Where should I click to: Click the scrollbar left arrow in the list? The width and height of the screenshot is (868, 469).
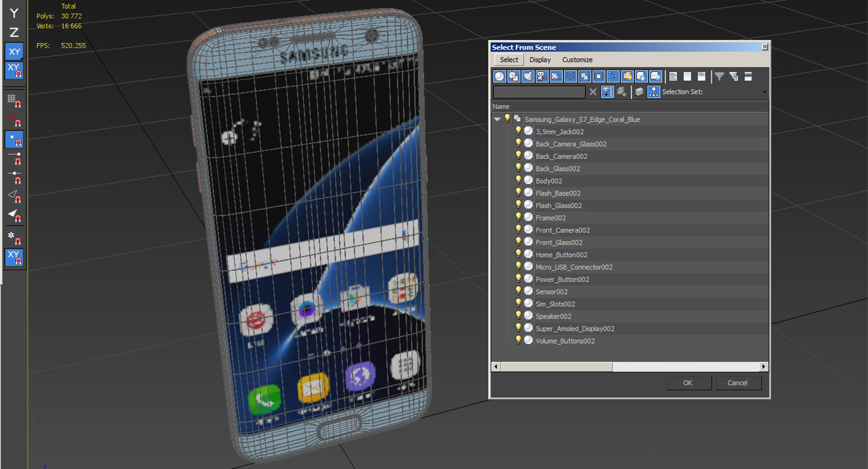[x=496, y=366]
